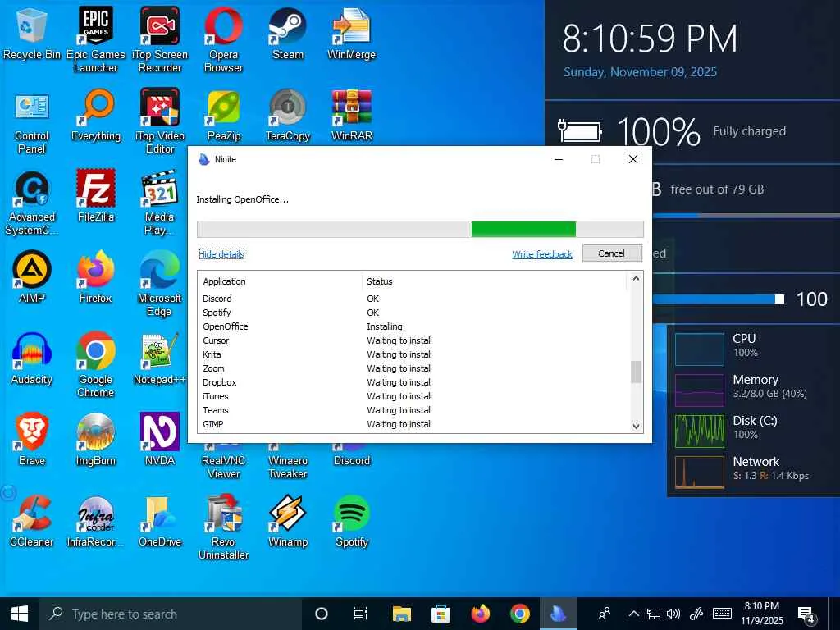Select the Everything search shortcut
Screen dimensions: 840x630
[96, 115]
